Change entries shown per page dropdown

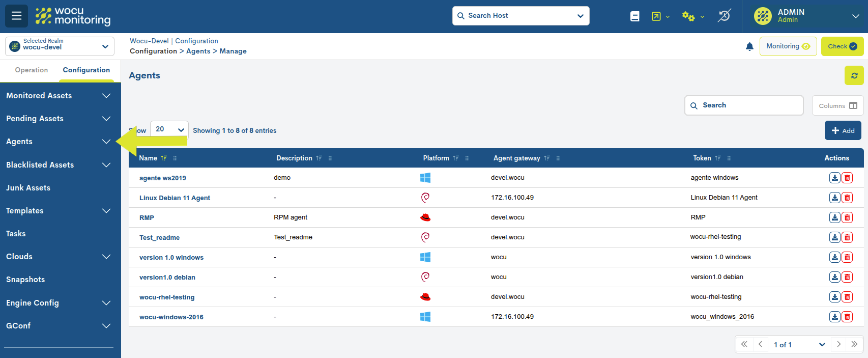click(x=169, y=129)
